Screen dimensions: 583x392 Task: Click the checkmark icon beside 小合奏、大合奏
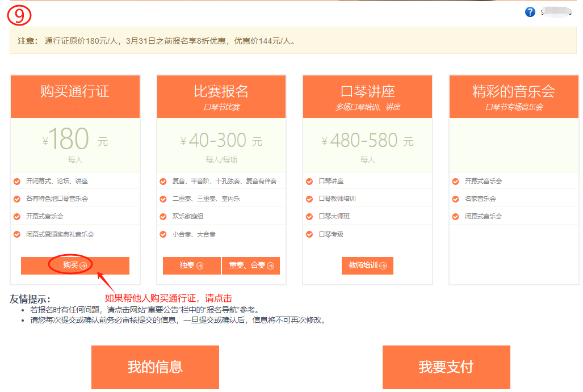tap(163, 234)
